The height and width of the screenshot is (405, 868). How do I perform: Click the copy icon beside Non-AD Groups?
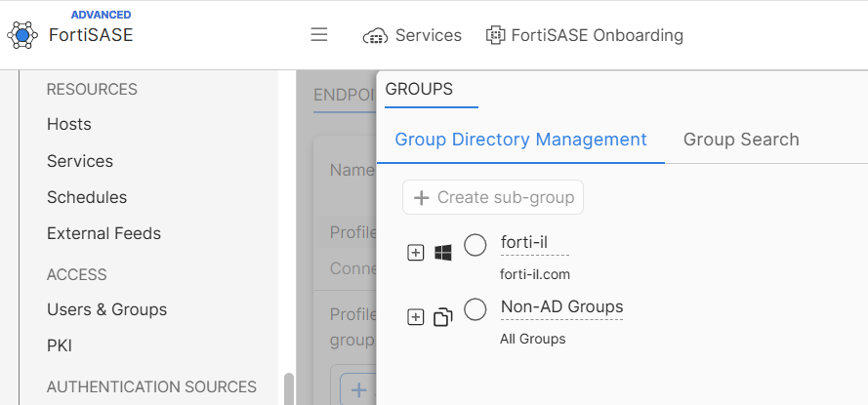443,317
